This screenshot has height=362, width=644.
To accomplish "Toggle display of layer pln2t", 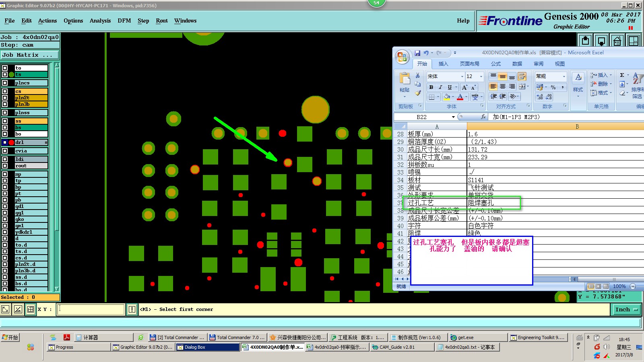I will [5, 98].
